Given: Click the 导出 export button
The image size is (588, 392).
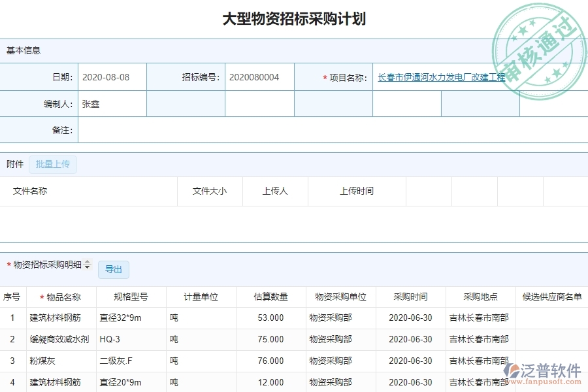Looking at the screenshot, I should coord(114,269).
